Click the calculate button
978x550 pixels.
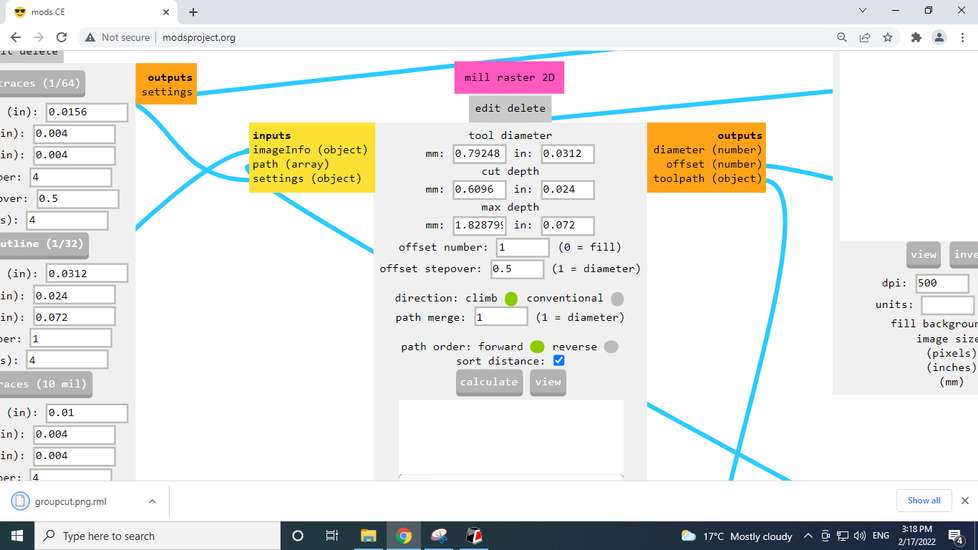(489, 382)
